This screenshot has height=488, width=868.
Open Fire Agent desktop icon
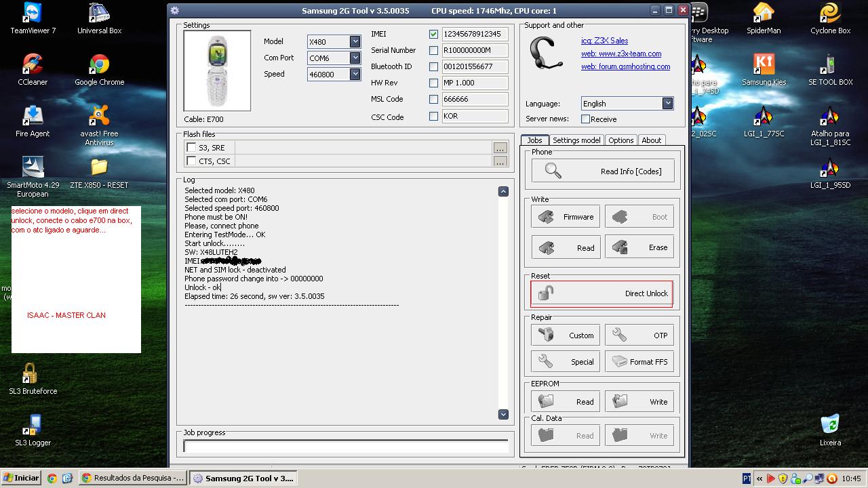click(33, 121)
